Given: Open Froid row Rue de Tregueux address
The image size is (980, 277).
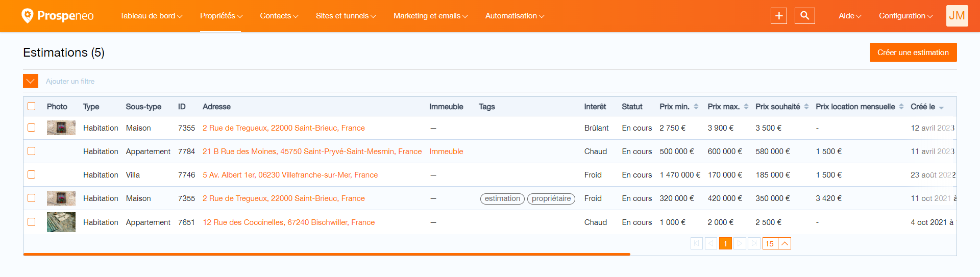Looking at the screenshot, I should point(283,198).
